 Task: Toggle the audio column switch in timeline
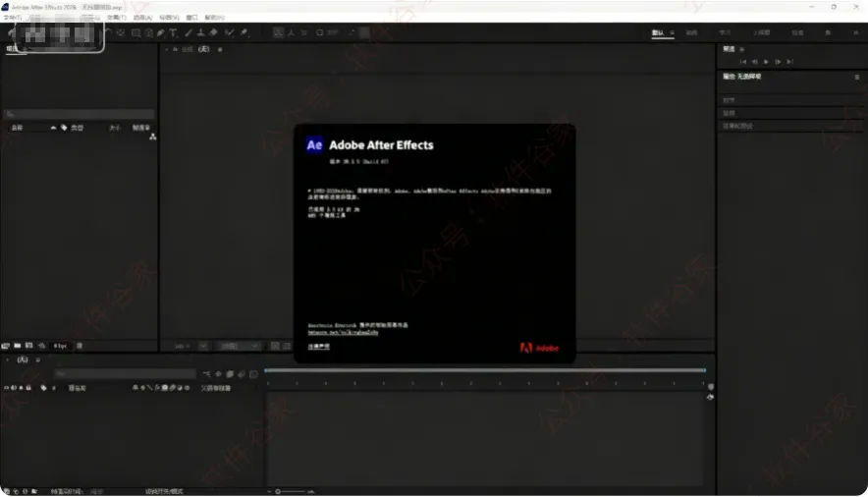14,387
